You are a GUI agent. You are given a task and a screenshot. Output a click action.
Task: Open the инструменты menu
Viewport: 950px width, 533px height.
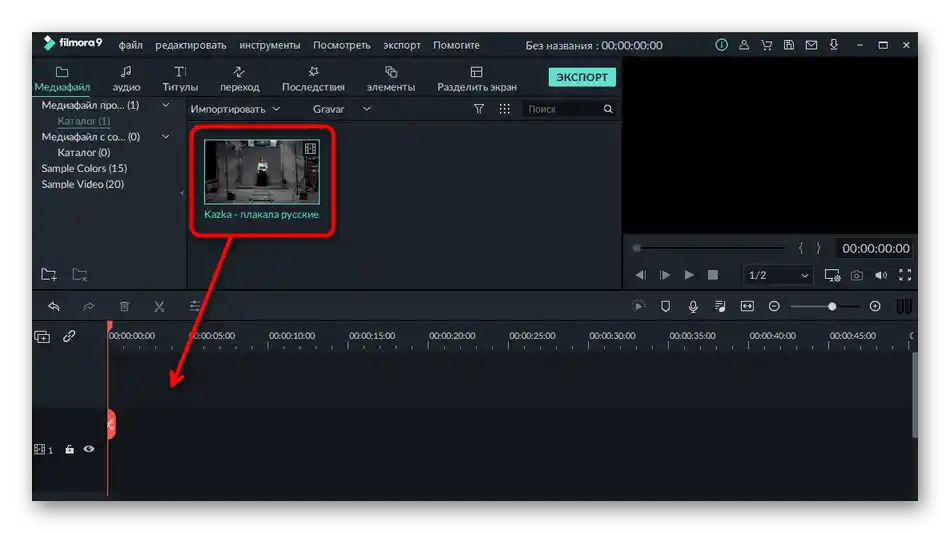270,45
